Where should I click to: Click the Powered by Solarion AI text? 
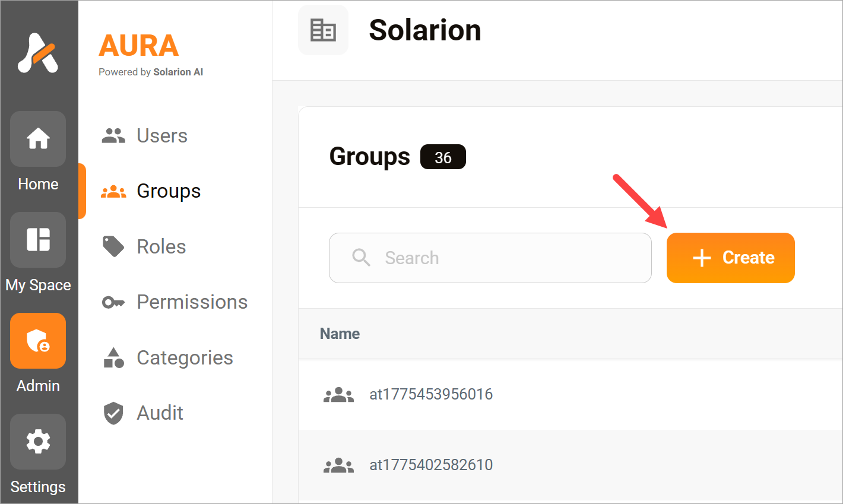(151, 72)
